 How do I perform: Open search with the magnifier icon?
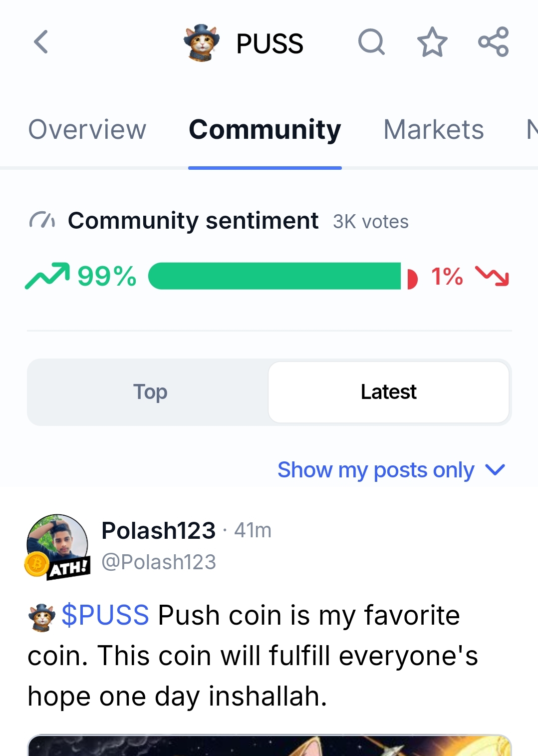click(x=372, y=42)
